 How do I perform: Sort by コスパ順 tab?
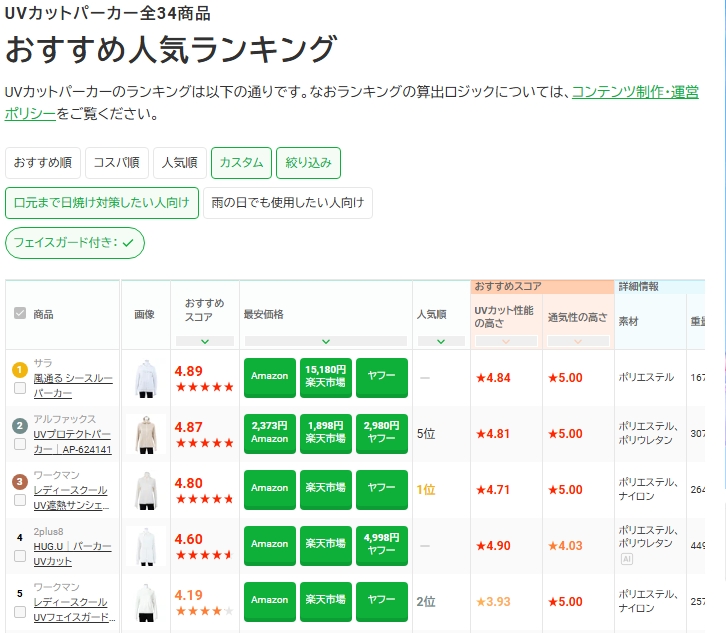point(117,163)
